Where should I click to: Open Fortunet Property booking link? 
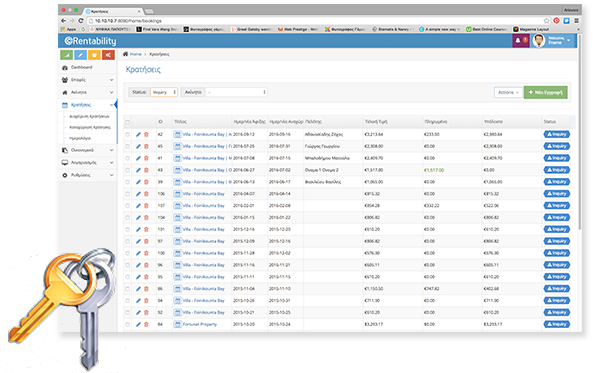[200, 325]
